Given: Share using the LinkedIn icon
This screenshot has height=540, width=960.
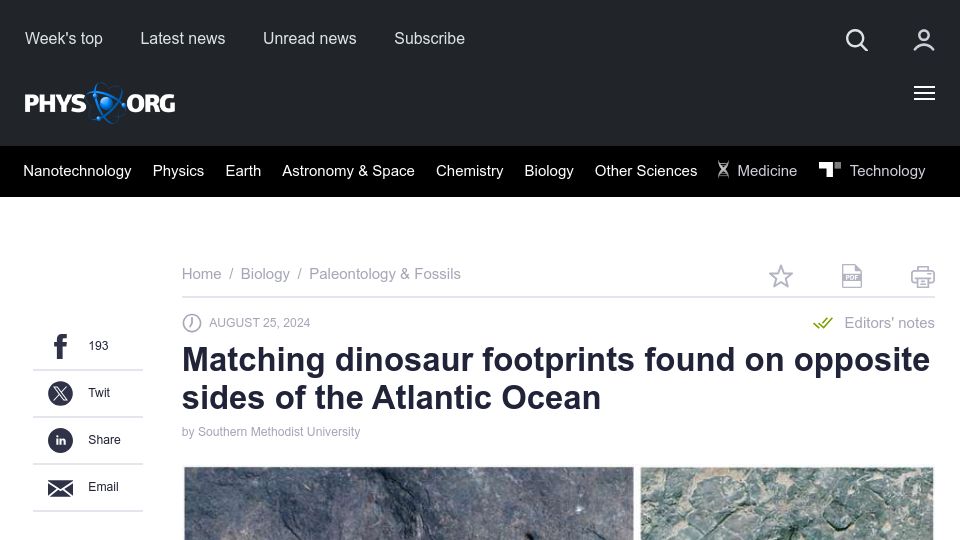Looking at the screenshot, I should pyautogui.click(x=61, y=440).
